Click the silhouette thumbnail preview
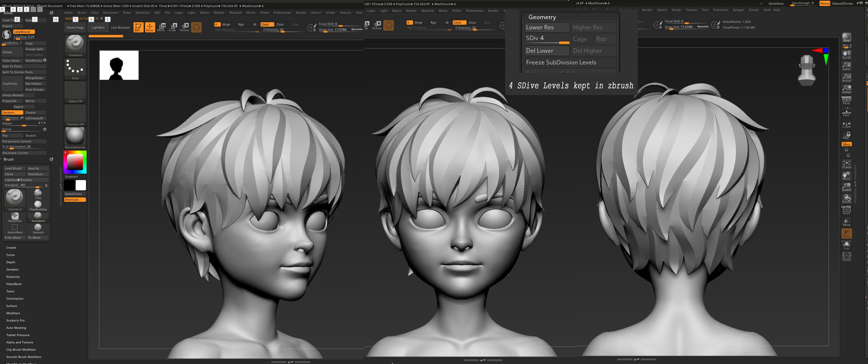Screen dimensions: 868x364 click(119, 65)
